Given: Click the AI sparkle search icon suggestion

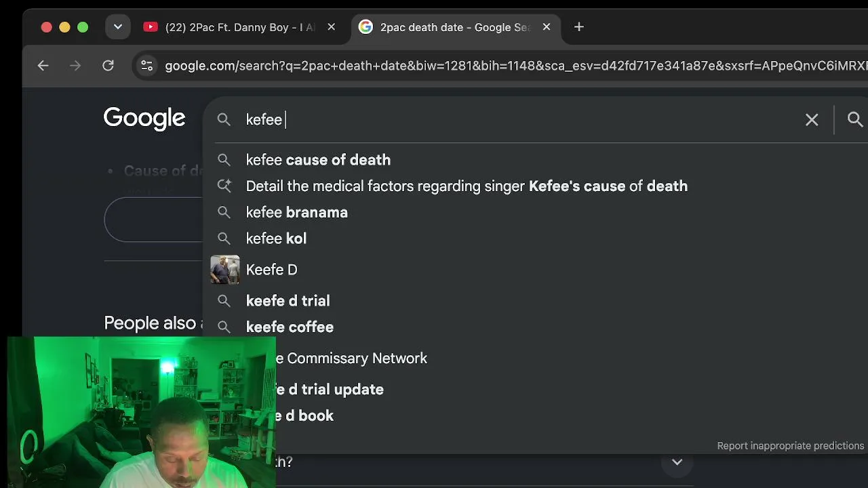Looking at the screenshot, I should click(x=224, y=186).
